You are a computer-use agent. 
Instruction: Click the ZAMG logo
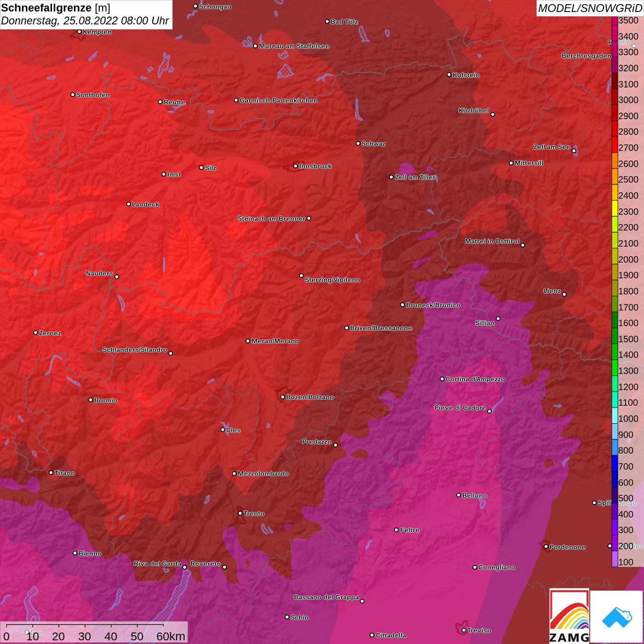pos(569,616)
